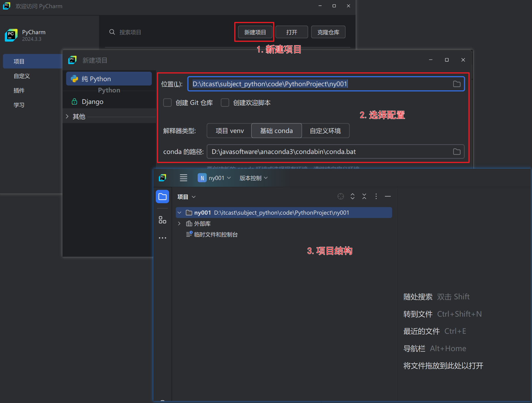Hide the project panel with minimize icon
The height and width of the screenshot is (403, 532).
pos(388,196)
